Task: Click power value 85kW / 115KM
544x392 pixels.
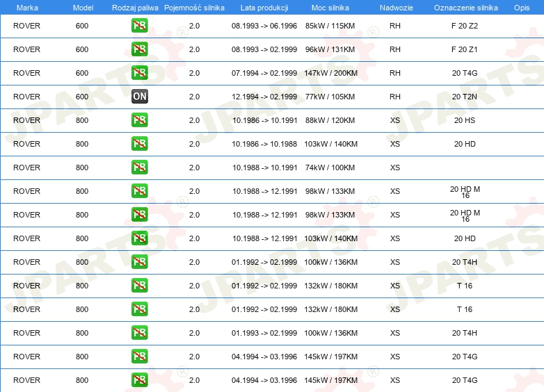Action: point(330,26)
